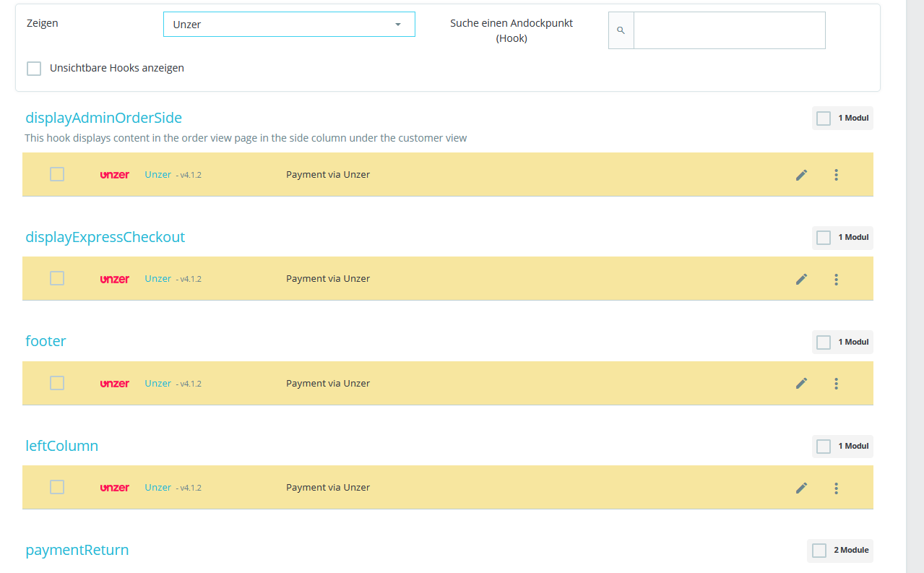Click the paymentReturn hook heading
This screenshot has width=924, height=573.
click(x=77, y=550)
